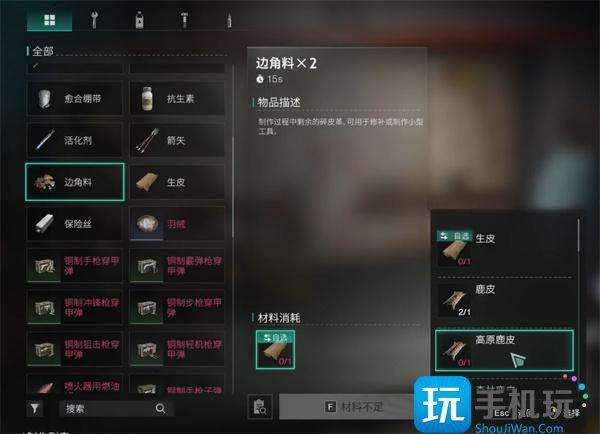
Task: Choose 高原鹿皮 as the material
Action: pyautogui.click(x=504, y=350)
